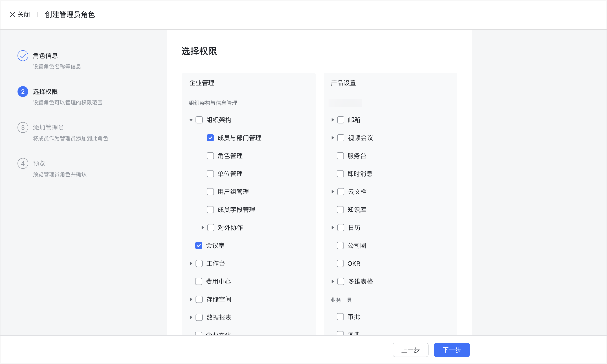Uncheck the 成员与部门管理 checkbox
This screenshot has width=607, height=364.
[x=210, y=138]
